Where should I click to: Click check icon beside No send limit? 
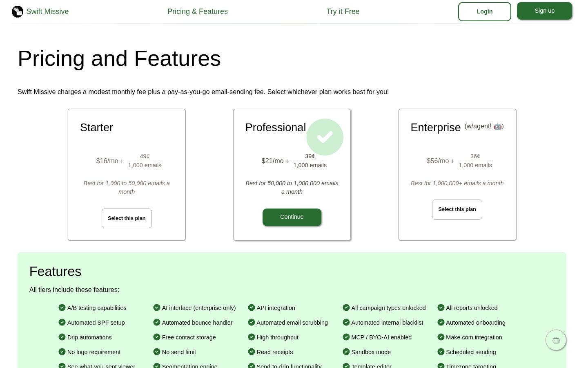coord(157,352)
